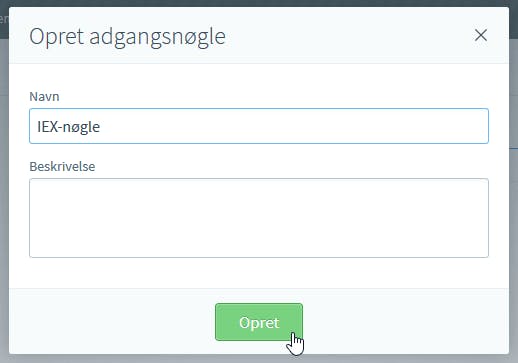Click the dimmed strip below the dialog
The image size is (518, 363).
(259, 359)
